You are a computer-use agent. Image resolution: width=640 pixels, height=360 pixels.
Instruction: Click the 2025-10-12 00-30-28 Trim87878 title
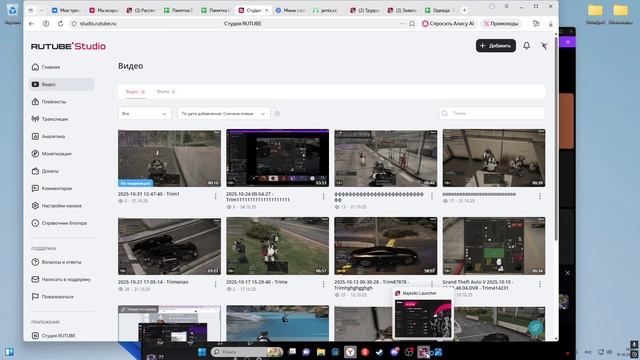pyautogui.click(x=371, y=285)
